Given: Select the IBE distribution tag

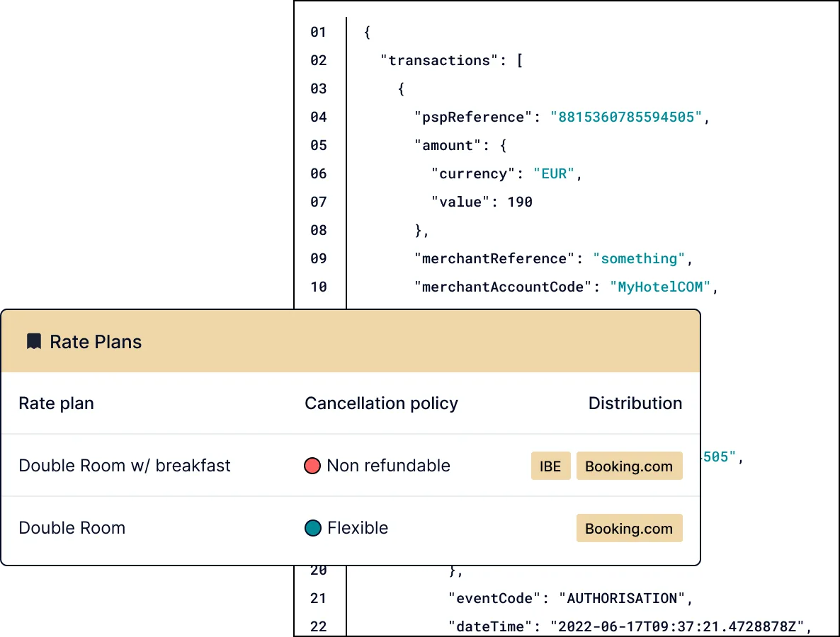Looking at the screenshot, I should pos(551,466).
